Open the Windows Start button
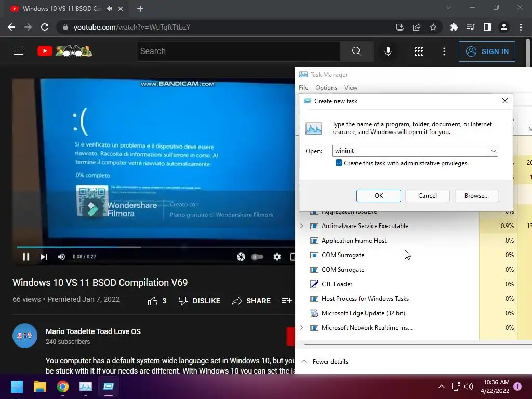 tap(17, 387)
